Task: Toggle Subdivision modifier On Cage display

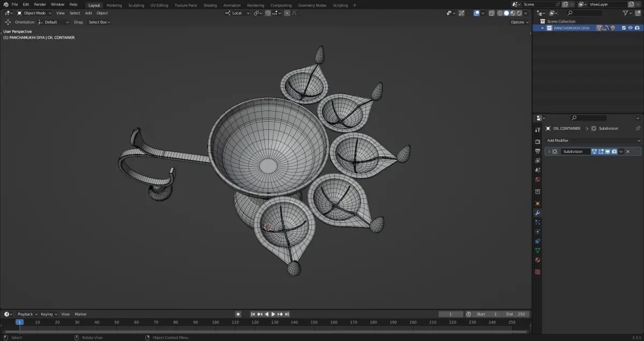Action: click(x=594, y=151)
